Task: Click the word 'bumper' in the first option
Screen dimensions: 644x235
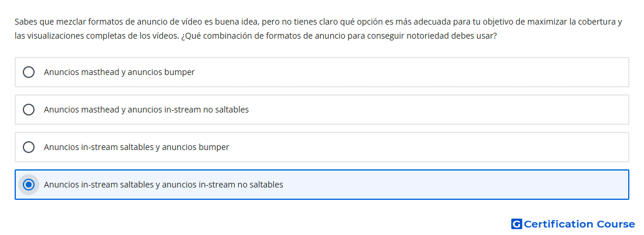Action: [x=181, y=72]
